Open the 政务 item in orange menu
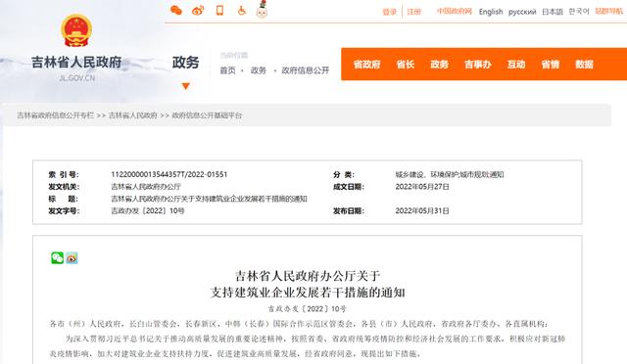Viewport: 627px width, 364px height. [x=439, y=65]
